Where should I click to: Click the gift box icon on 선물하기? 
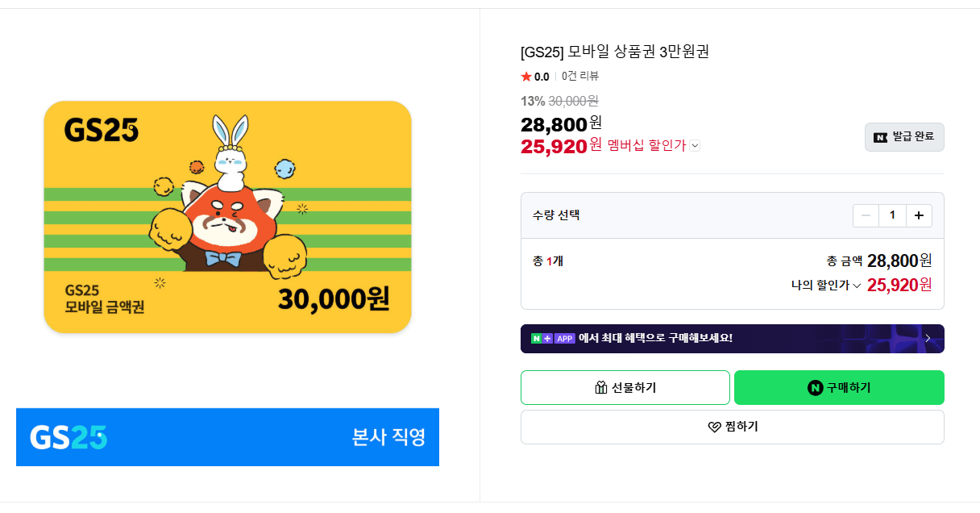600,387
